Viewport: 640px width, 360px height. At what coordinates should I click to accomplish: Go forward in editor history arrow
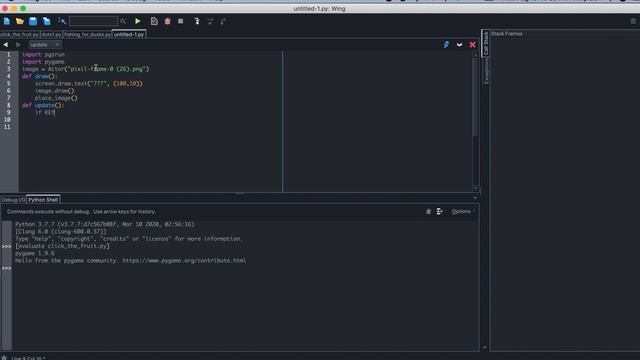[18, 44]
